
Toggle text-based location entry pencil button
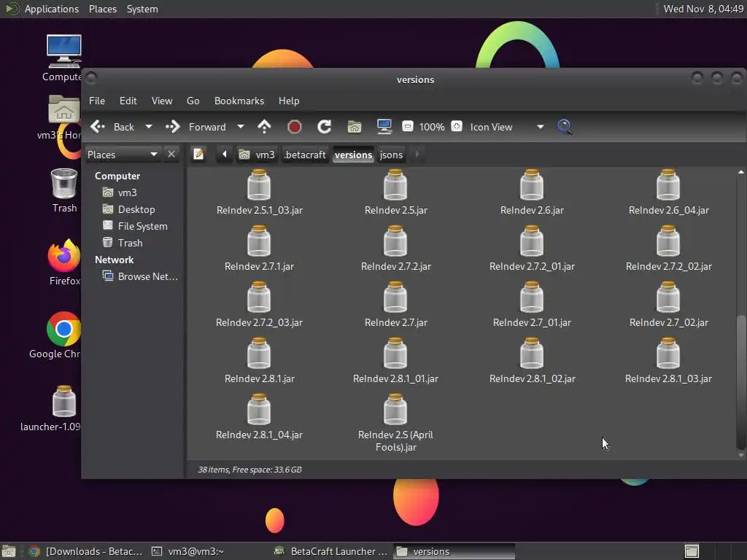pyautogui.click(x=198, y=155)
